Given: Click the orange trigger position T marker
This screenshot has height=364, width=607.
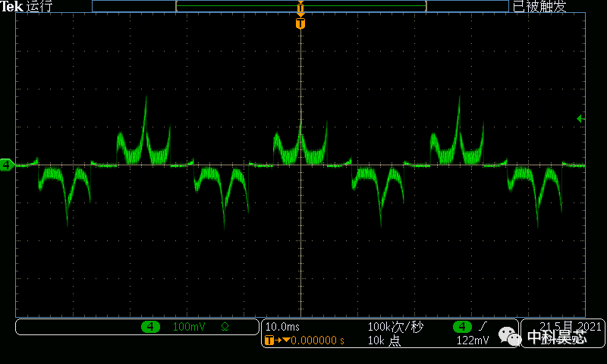Looking at the screenshot, I should [x=300, y=24].
